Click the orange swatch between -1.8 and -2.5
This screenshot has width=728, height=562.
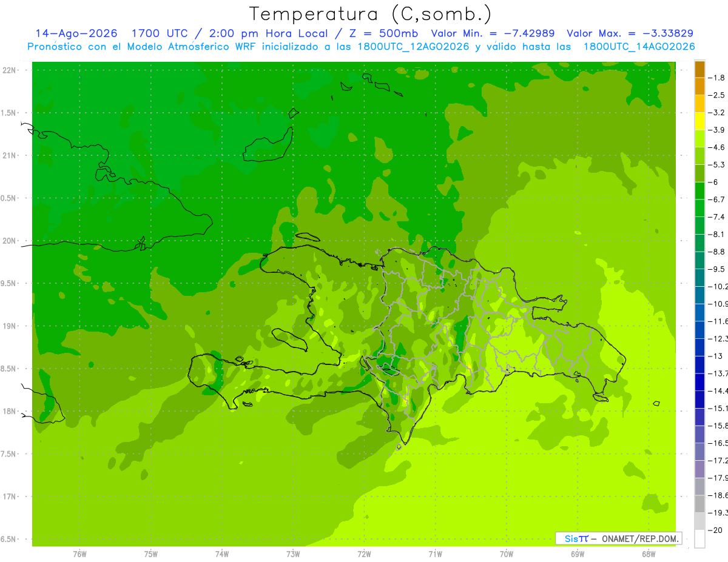click(x=699, y=87)
